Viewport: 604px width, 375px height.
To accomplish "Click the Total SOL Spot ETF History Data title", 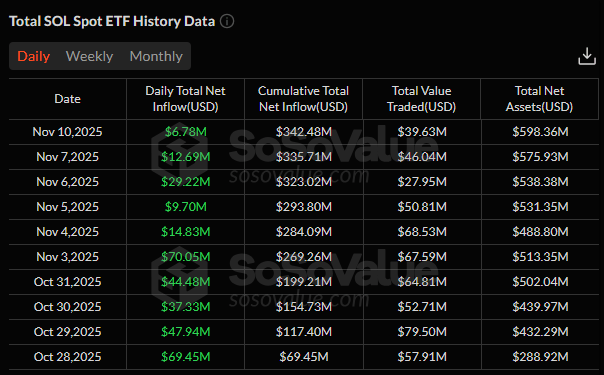I will (x=112, y=21).
